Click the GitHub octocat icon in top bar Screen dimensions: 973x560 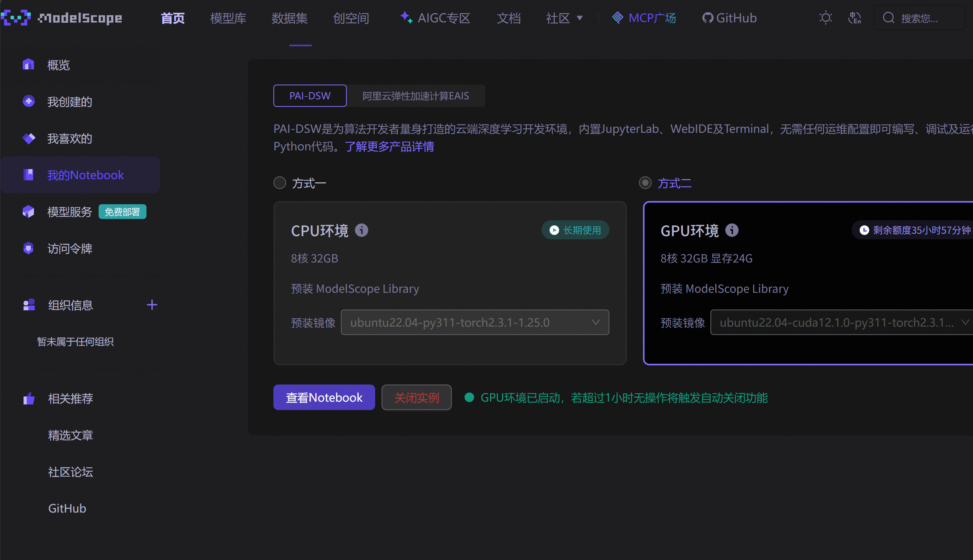(708, 18)
